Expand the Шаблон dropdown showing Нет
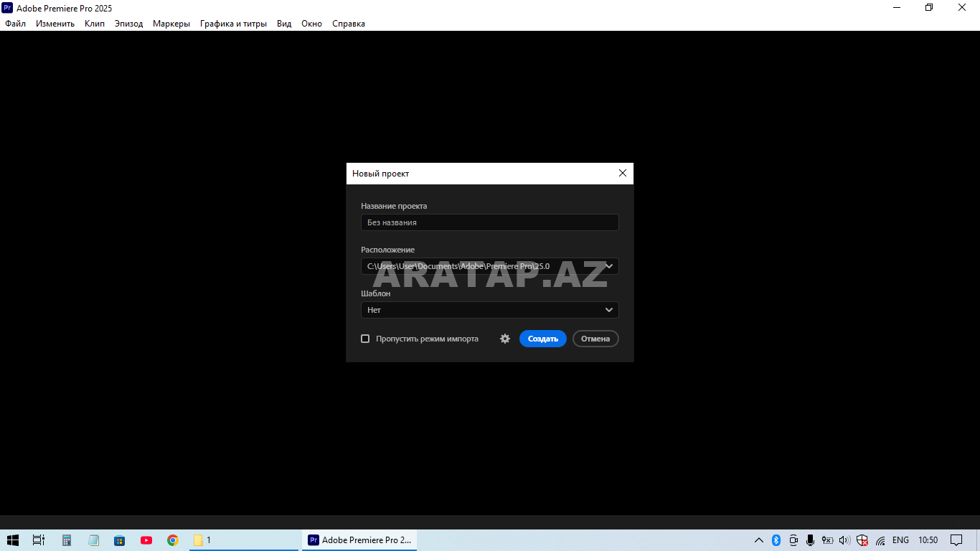The height and width of the screenshot is (551, 980). (489, 310)
